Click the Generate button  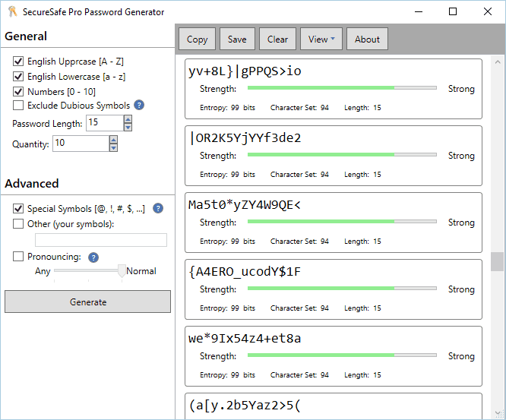point(88,302)
